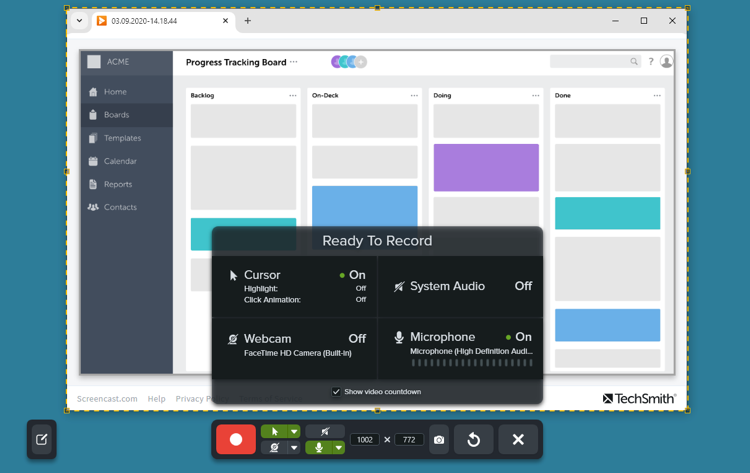The width and height of the screenshot is (750, 473).
Task: Expand webcam options dropdown arrow
Action: pyautogui.click(x=294, y=448)
